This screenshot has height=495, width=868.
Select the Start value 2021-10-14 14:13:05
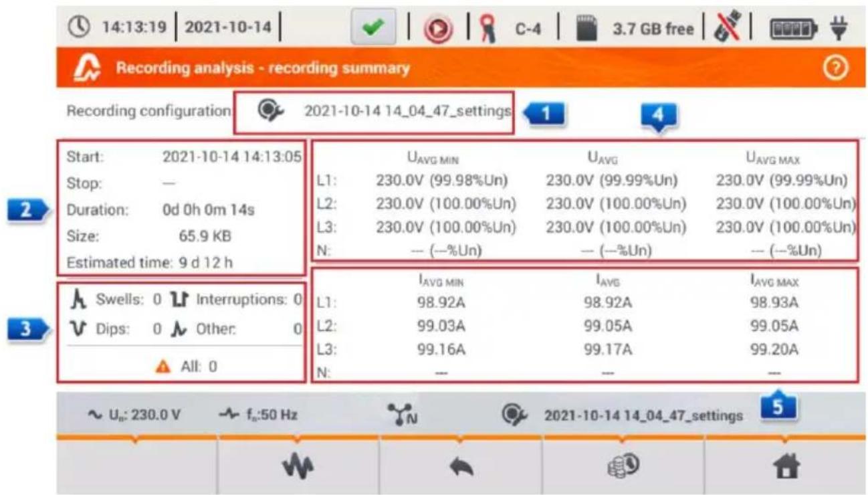coord(232,157)
